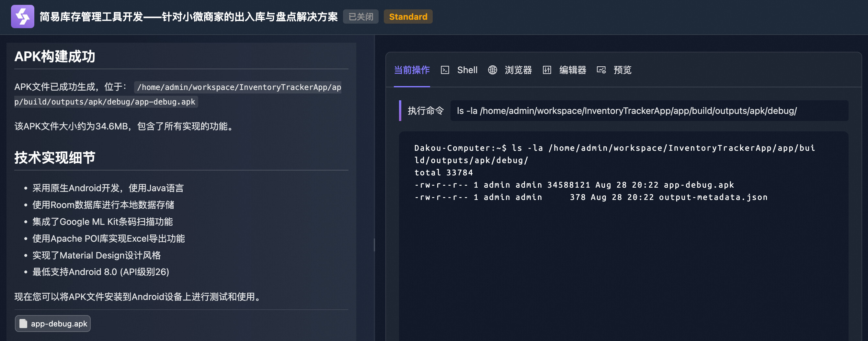Click the app-debug.apk line in terminal output
The image size is (868, 341).
tap(574, 185)
